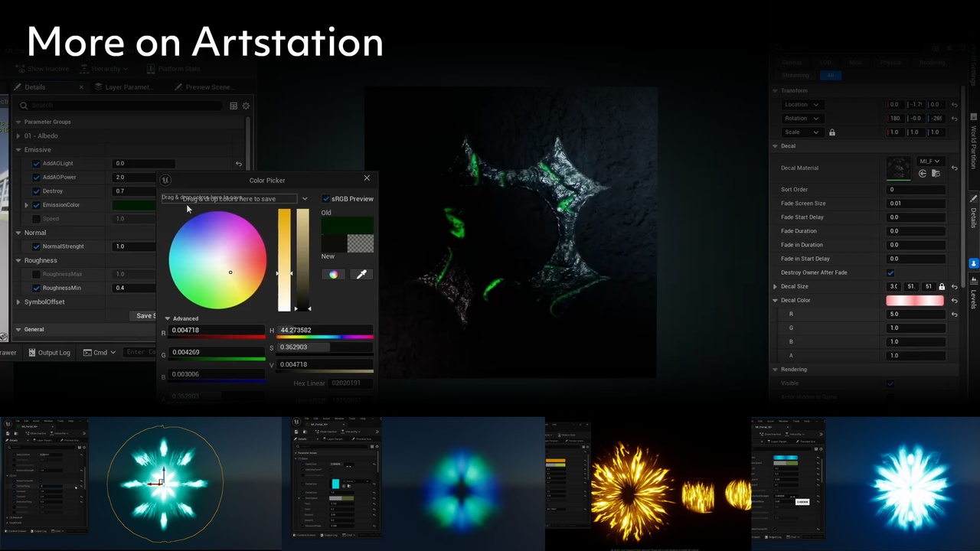Viewport: 980px width, 551px height.
Task: Open the World Partition side tab
Action: (x=974, y=143)
